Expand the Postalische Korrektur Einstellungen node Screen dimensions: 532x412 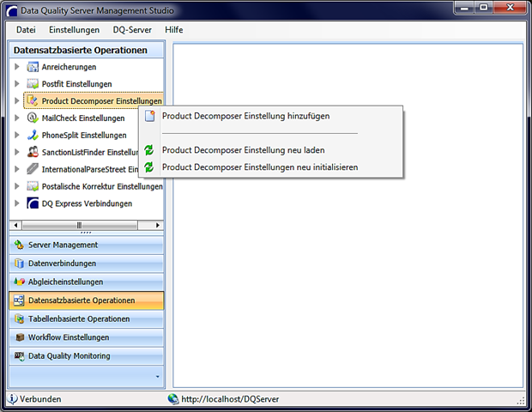[x=16, y=186]
